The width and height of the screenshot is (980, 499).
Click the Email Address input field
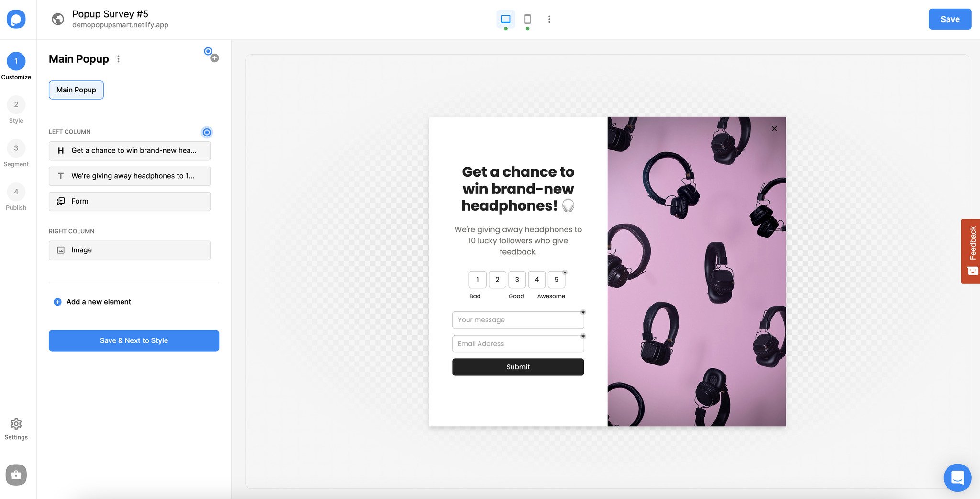pos(518,343)
